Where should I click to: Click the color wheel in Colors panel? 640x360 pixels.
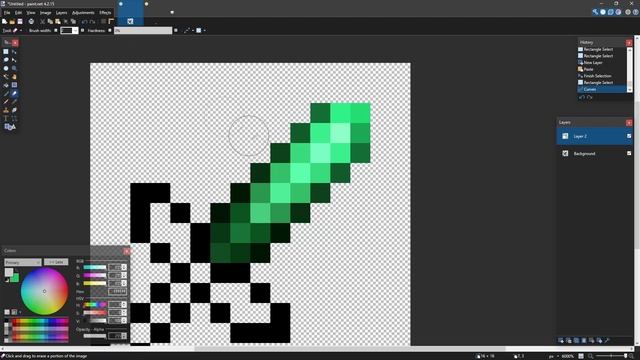point(44,291)
